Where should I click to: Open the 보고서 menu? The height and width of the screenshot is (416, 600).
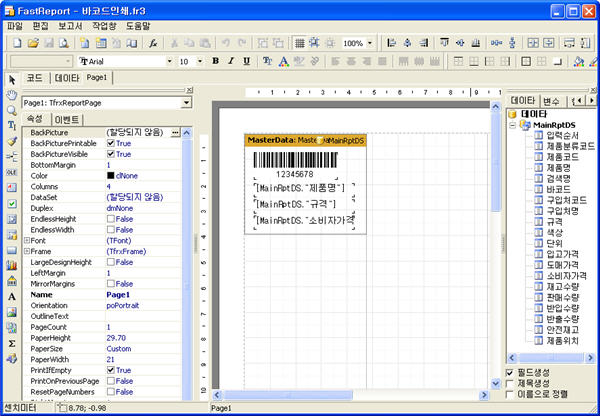[70, 26]
